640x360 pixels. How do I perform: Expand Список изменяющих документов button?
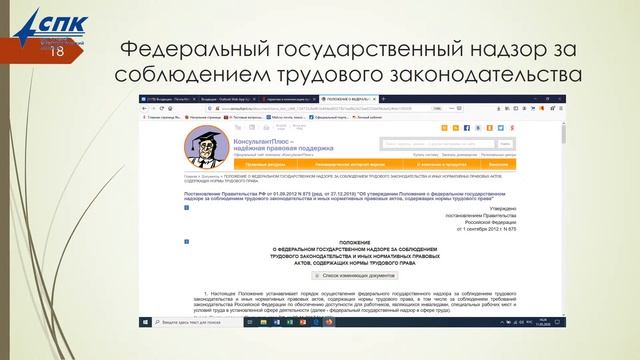click(x=355, y=276)
